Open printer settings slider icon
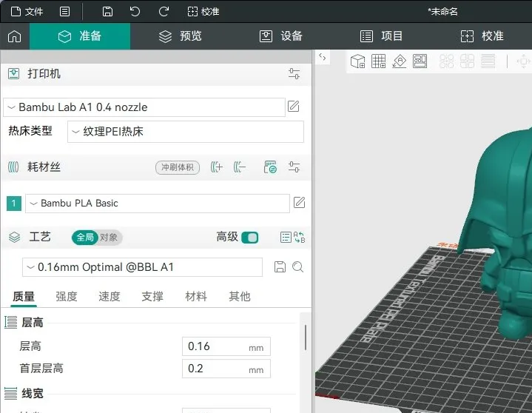532x413 pixels. point(294,73)
